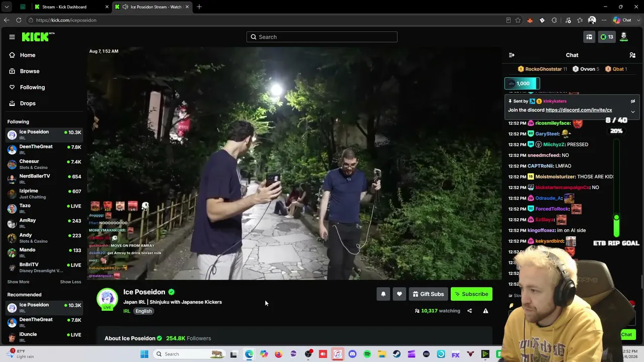This screenshot has width=644, height=362.
Task: Open DeenTheGreat in the Following list
Action: tap(44, 149)
